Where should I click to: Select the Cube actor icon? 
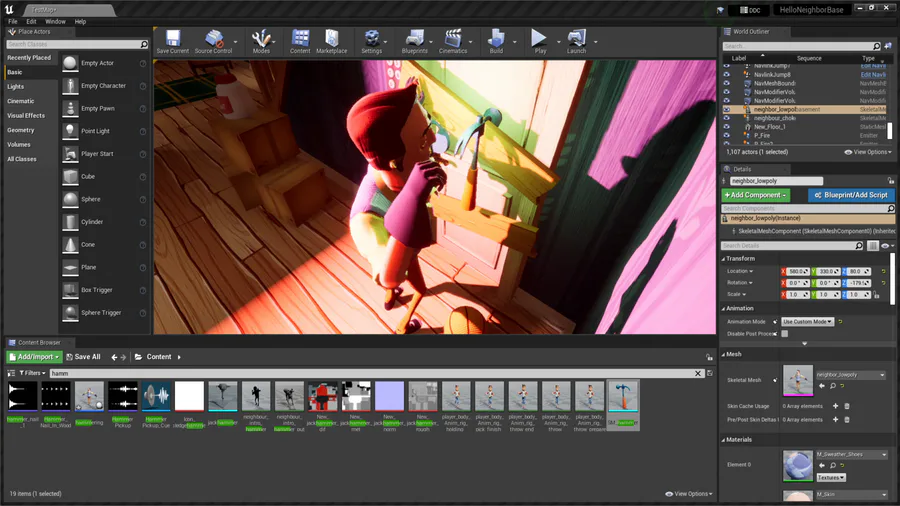pyautogui.click(x=70, y=177)
